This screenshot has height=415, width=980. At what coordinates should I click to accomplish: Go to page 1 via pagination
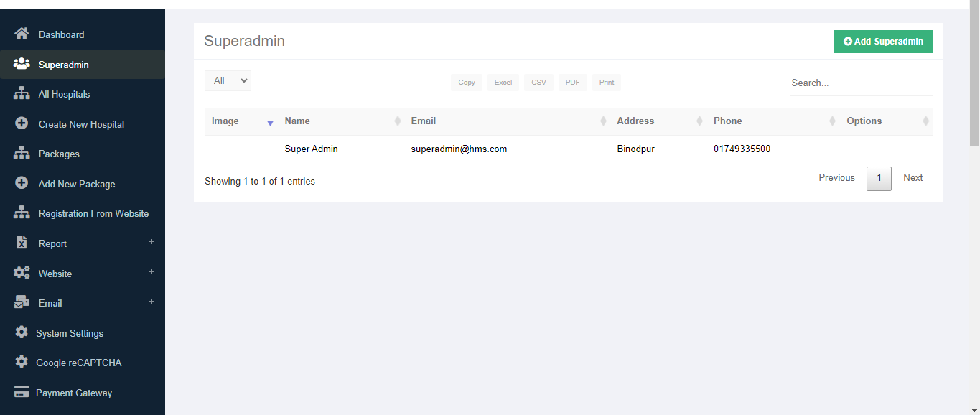pyautogui.click(x=878, y=178)
